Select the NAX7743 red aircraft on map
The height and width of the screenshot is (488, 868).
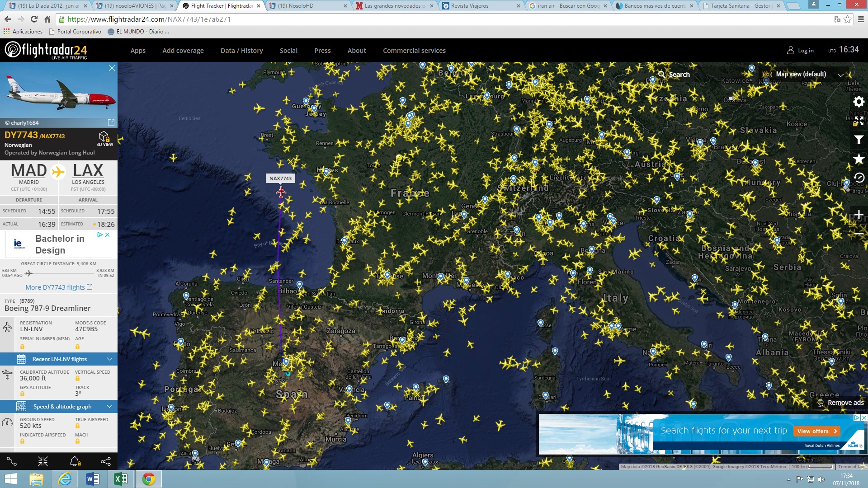tap(281, 192)
